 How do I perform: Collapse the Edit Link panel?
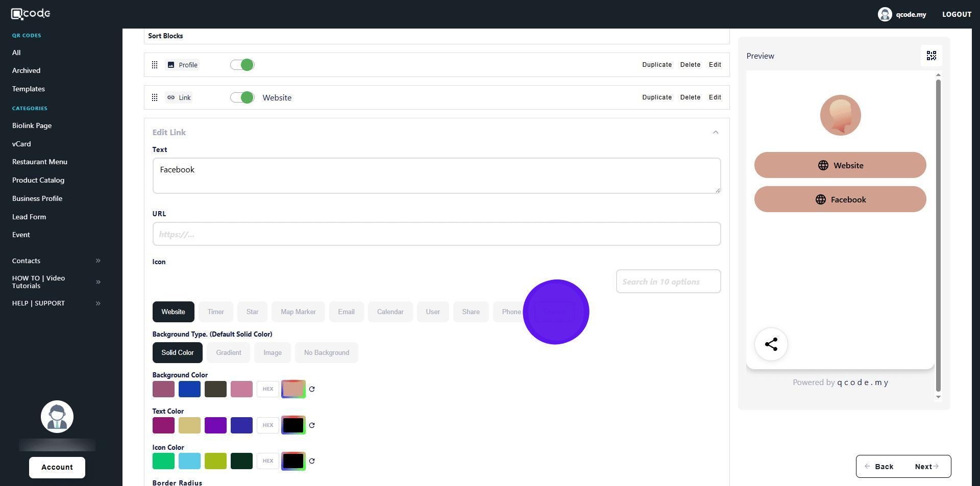715,133
